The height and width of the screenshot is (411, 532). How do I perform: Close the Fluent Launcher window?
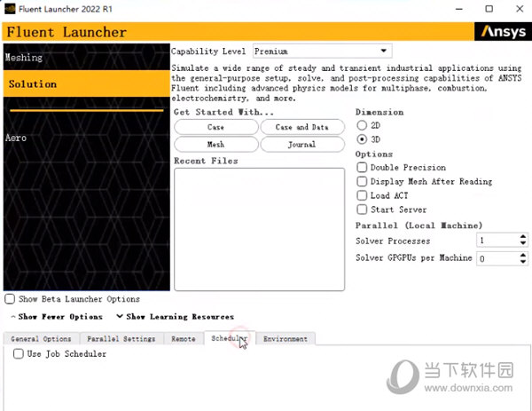520,9
